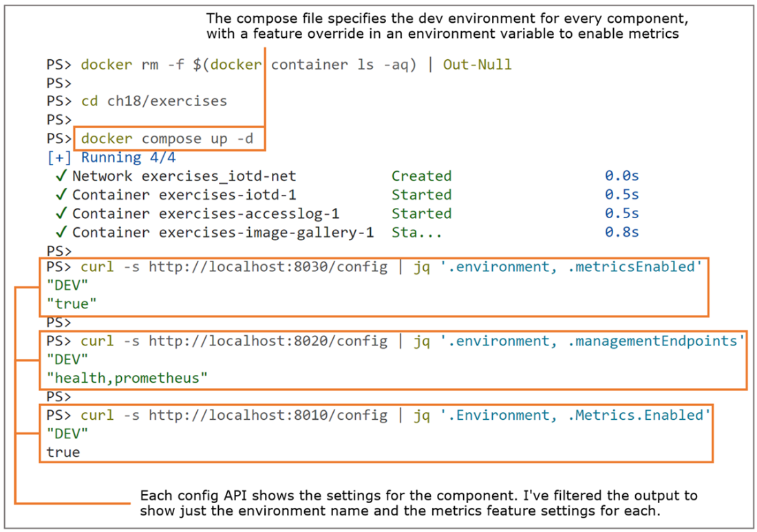Click truncated 'Sta...' status for image-gallery container
Viewport: 757px width, 532px height.
416,232
